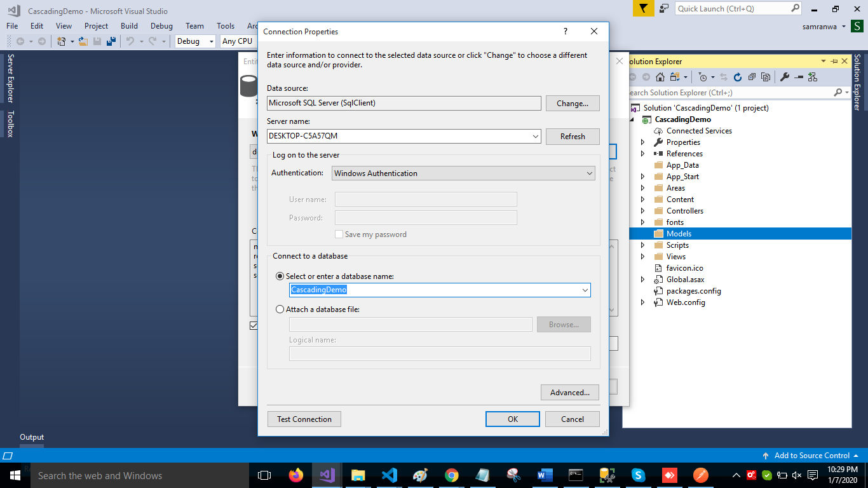Click the Search Solution Explorer field

pos(728,93)
